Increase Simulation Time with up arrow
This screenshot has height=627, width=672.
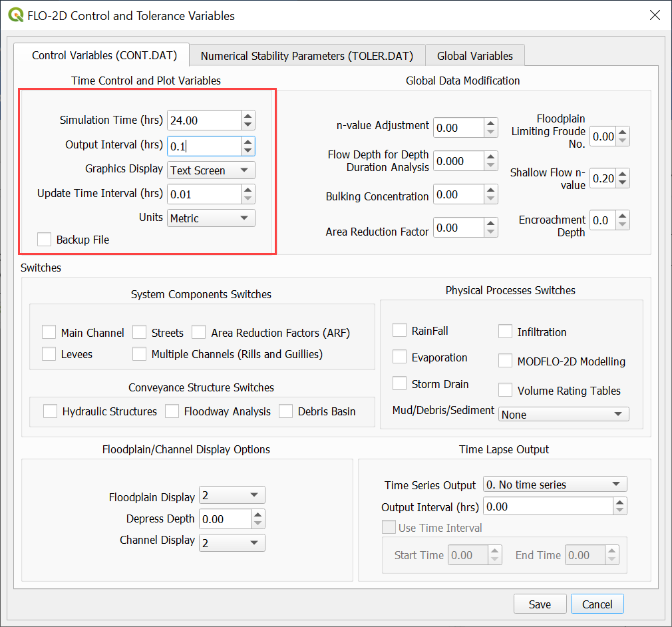248,116
